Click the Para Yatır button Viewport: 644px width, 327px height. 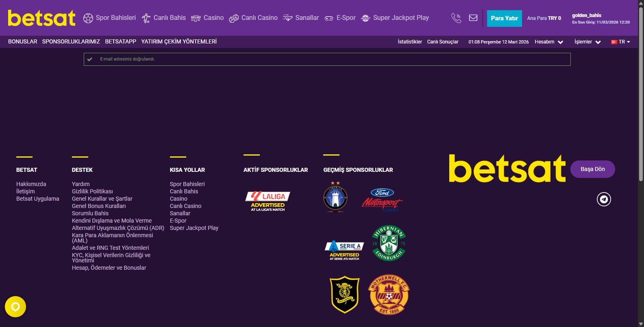click(504, 18)
